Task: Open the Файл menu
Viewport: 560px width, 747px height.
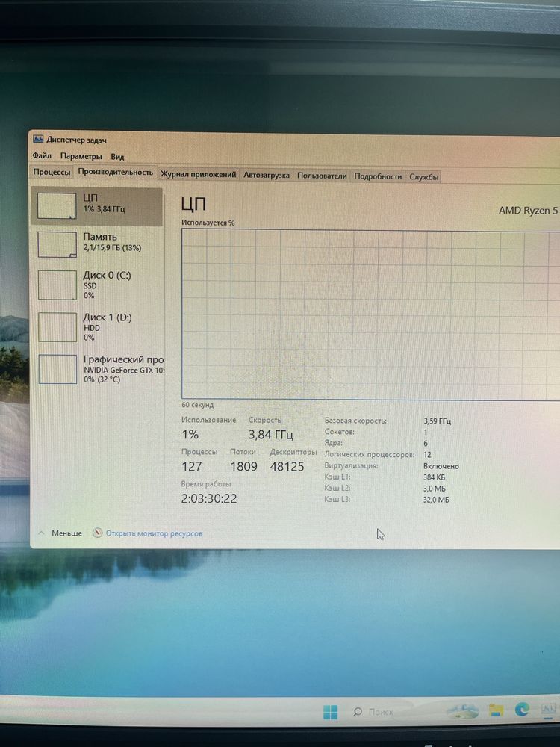Action: click(x=42, y=155)
